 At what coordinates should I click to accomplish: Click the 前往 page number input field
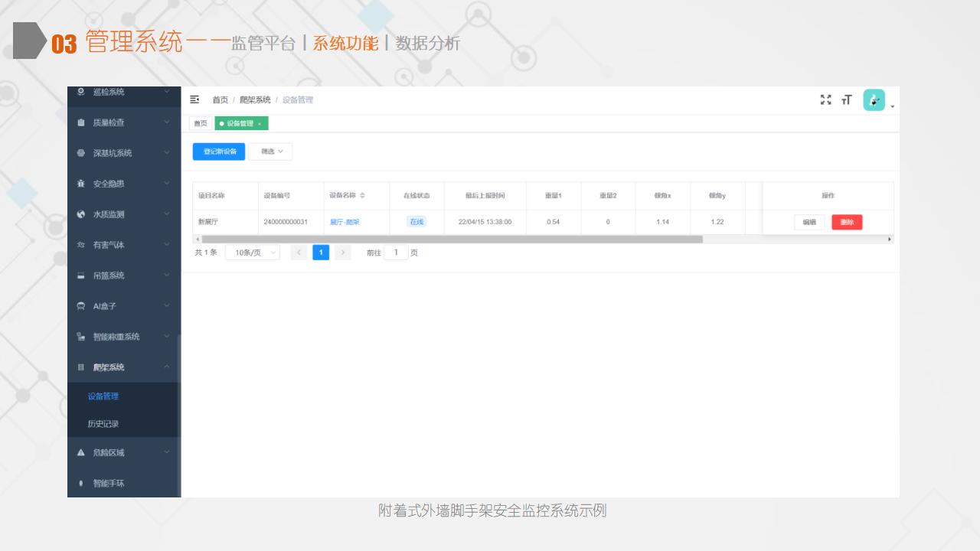[x=396, y=253]
